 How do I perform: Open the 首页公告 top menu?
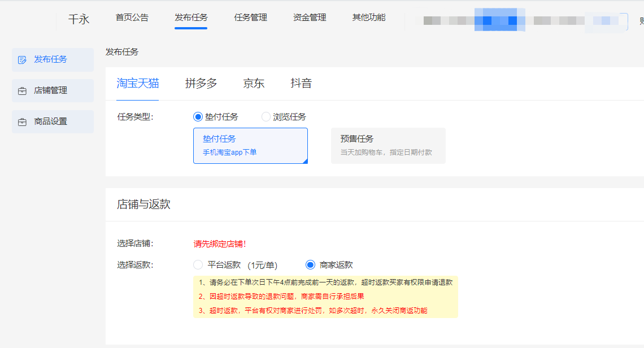click(132, 18)
